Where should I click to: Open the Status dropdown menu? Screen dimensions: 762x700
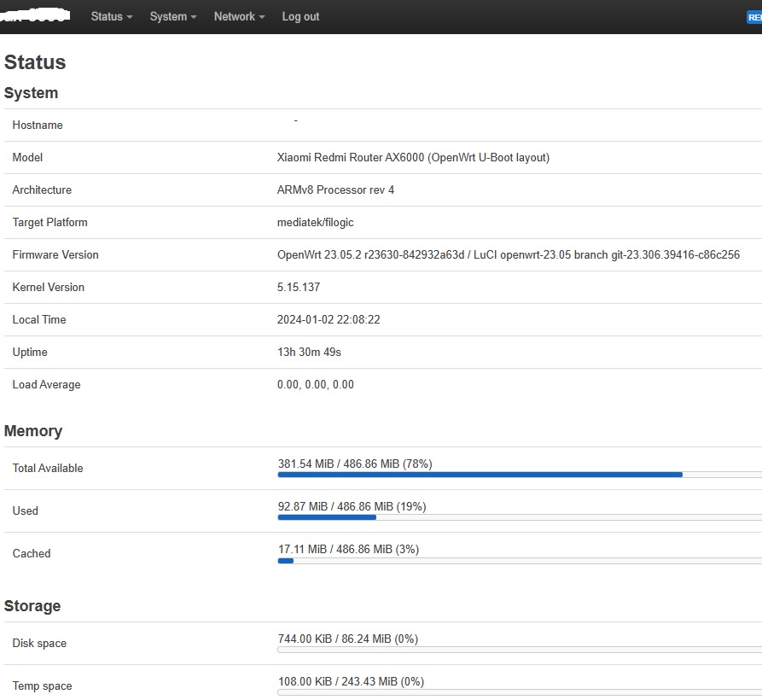click(x=111, y=16)
